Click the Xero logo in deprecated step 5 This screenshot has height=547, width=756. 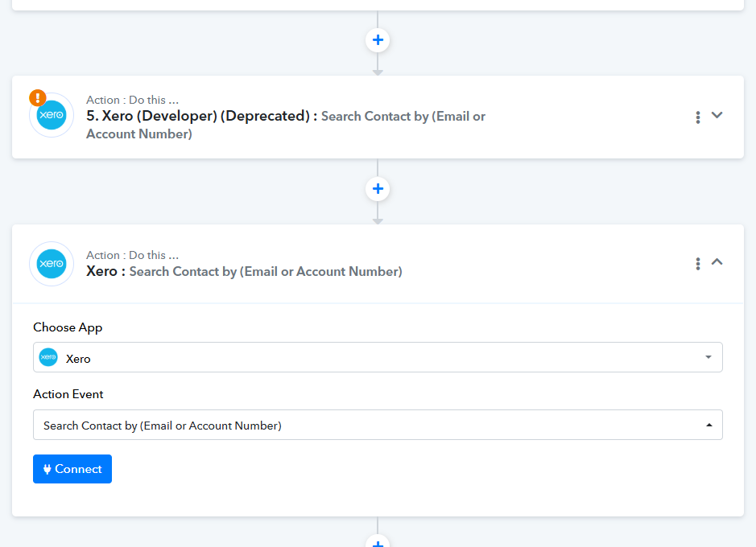click(x=52, y=115)
